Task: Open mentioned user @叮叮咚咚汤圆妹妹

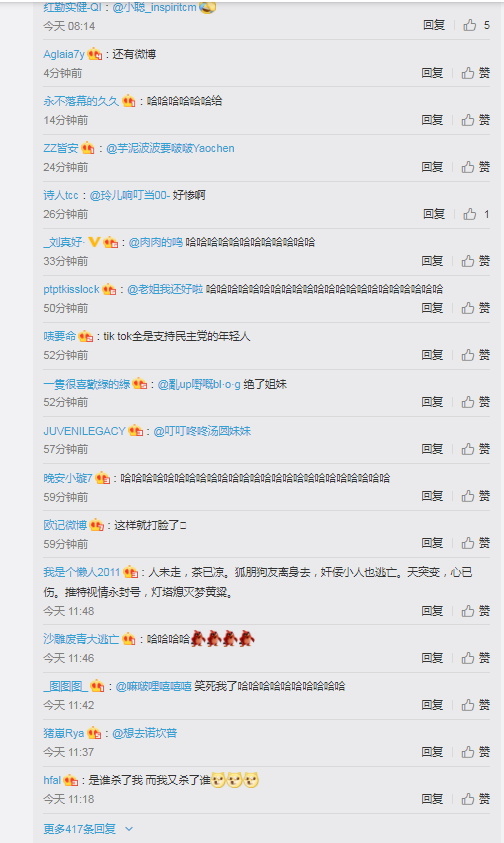Action: [x=202, y=431]
